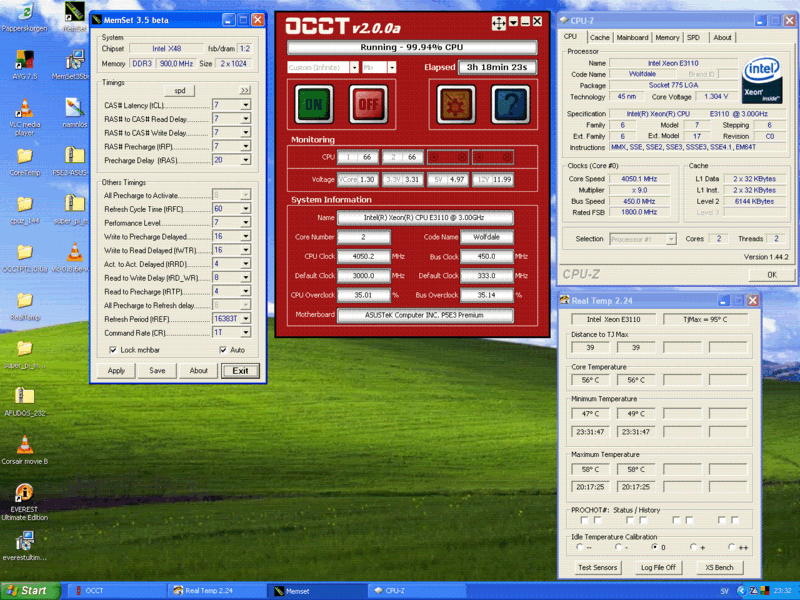Select the '+' idle temperature calibration radio

click(x=693, y=547)
